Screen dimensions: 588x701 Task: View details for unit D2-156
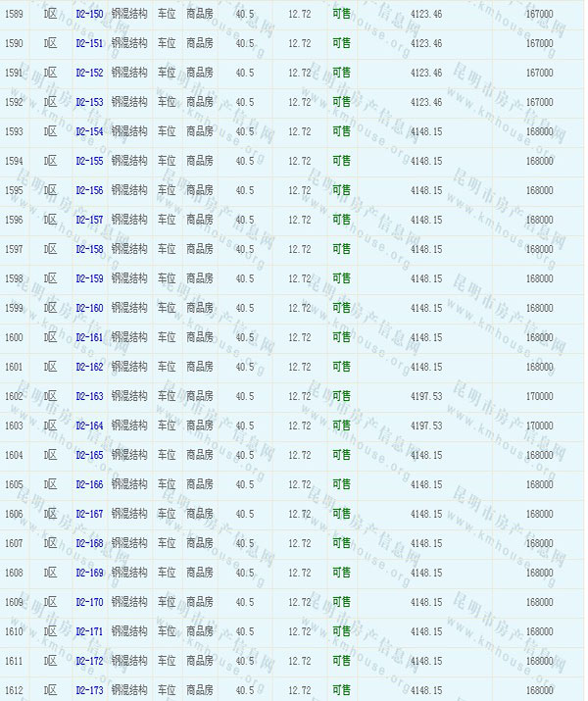coord(89,191)
